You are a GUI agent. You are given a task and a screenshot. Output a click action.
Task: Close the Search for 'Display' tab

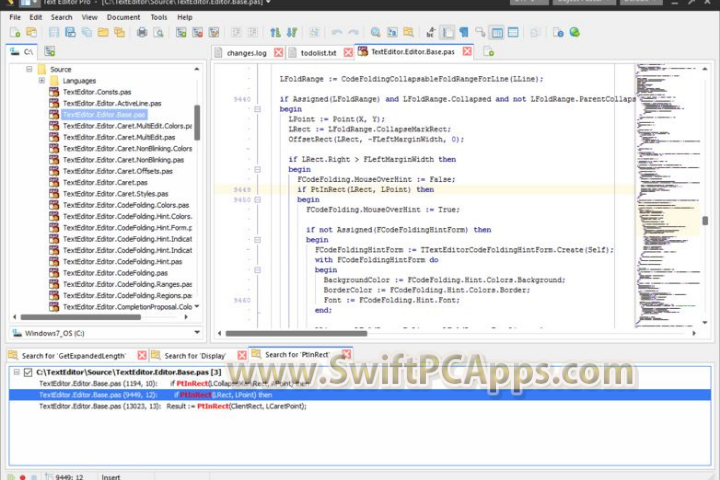242,355
